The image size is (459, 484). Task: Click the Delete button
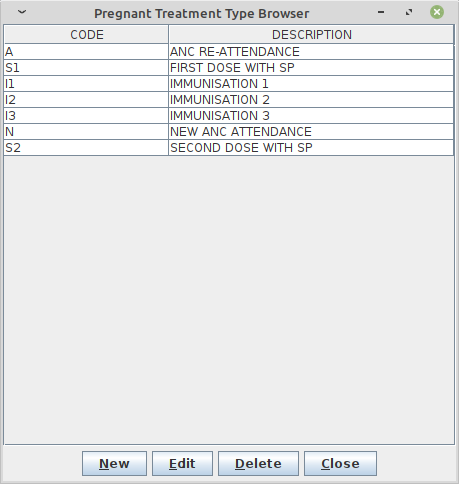258,463
